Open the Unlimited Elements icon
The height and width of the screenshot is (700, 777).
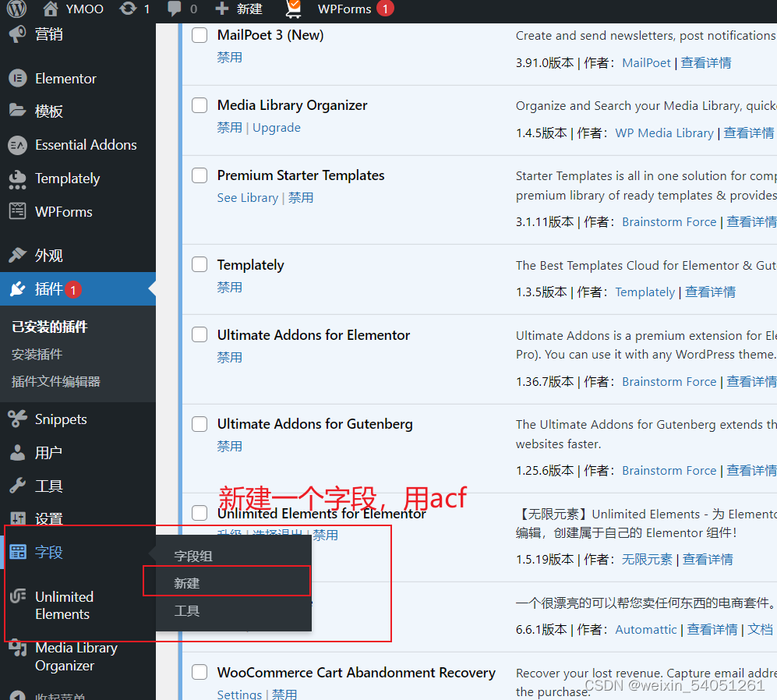pyautogui.click(x=18, y=596)
